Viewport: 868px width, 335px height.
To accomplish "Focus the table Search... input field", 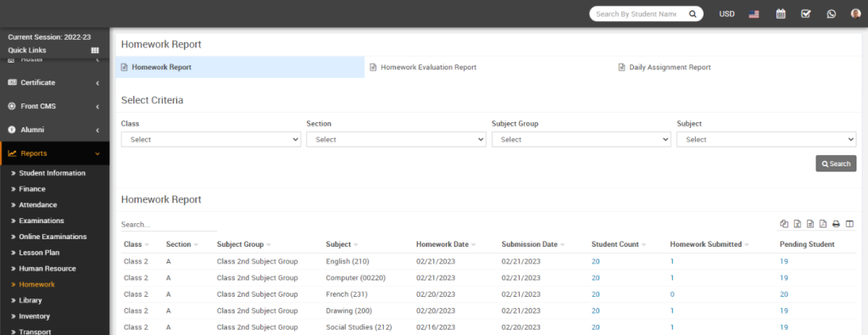I will [169, 225].
